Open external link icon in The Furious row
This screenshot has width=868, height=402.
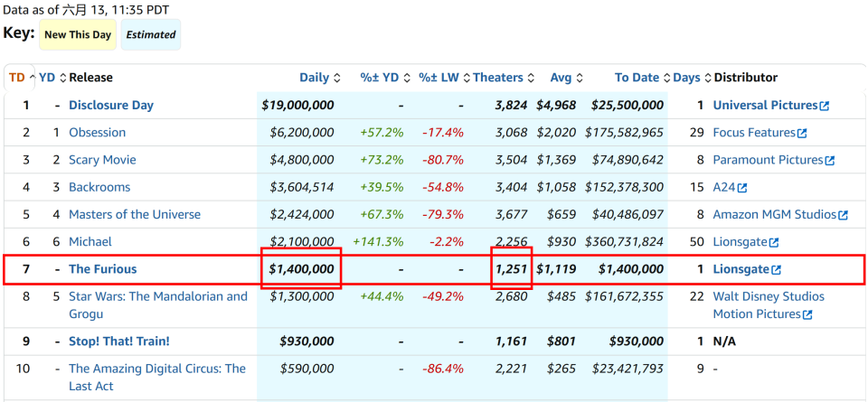click(x=776, y=270)
